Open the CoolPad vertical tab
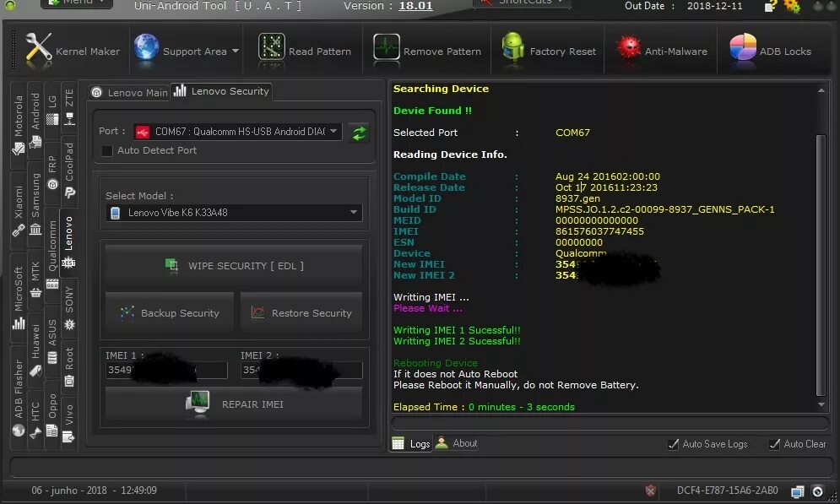Screen dimensions: 840x504 tap(69, 171)
